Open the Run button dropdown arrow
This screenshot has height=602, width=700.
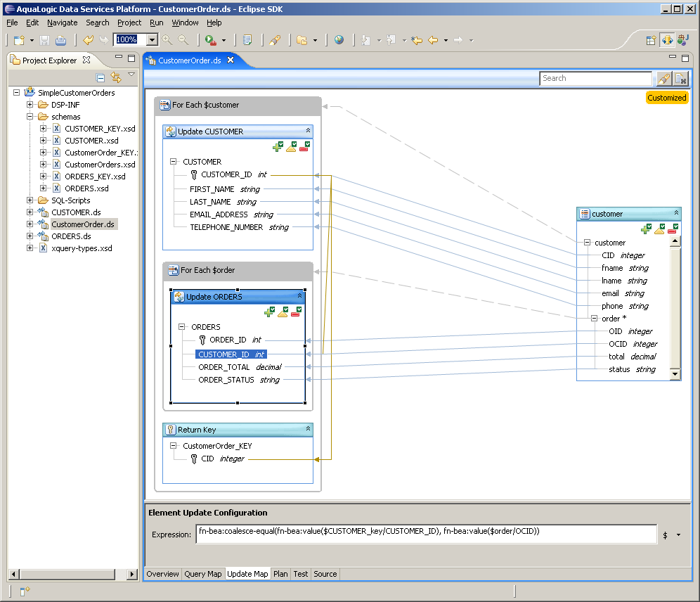point(223,40)
